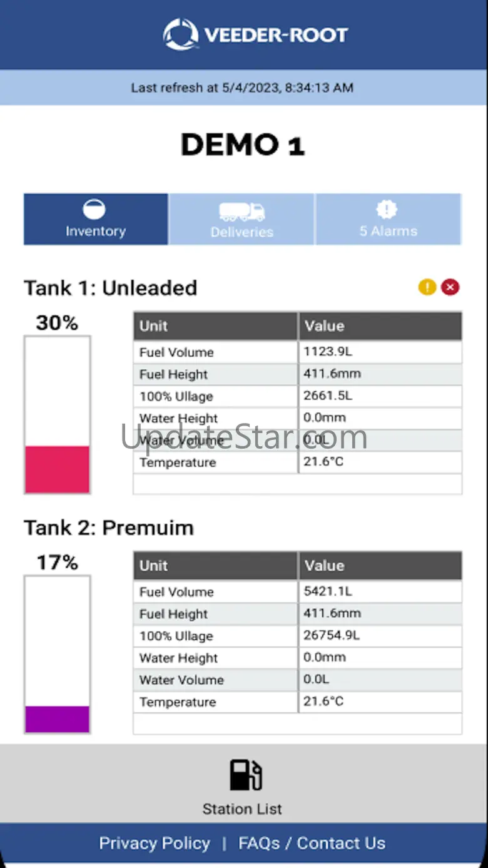Screen dimensions: 488x868
Task: Select the Tank 1: Unleaded heading
Action: [111, 288]
